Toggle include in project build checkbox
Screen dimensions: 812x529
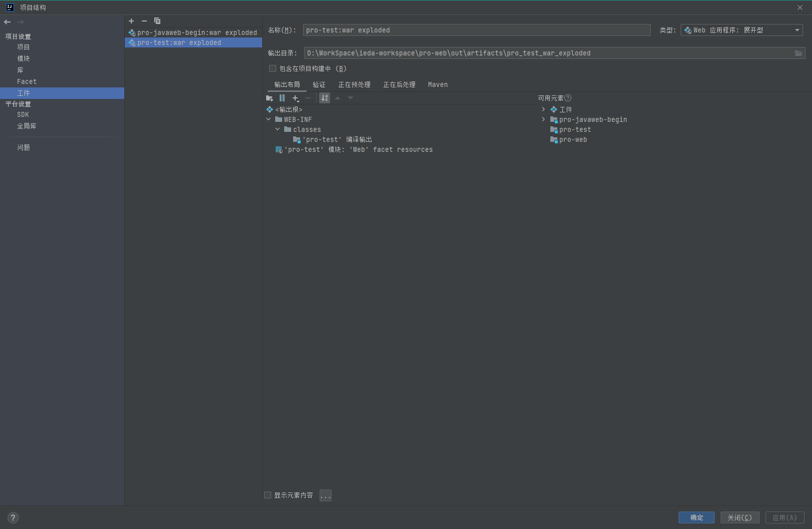click(x=273, y=68)
